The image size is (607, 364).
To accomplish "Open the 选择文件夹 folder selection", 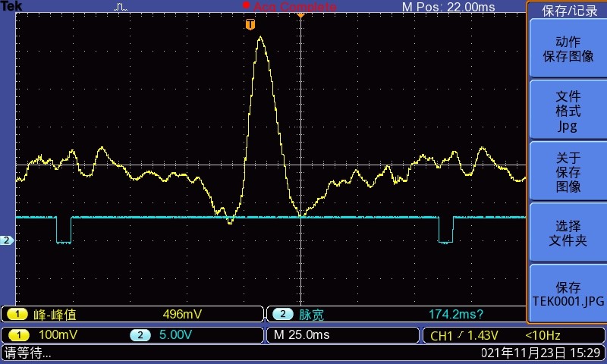I will pos(568,233).
